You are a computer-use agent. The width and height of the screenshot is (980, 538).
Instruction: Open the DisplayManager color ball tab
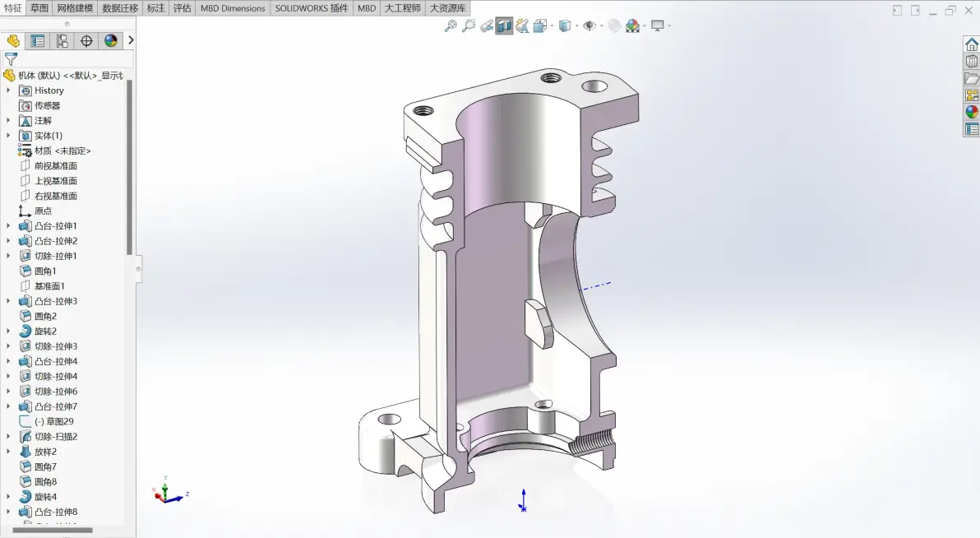pyautogui.click(x=111, y=40)
